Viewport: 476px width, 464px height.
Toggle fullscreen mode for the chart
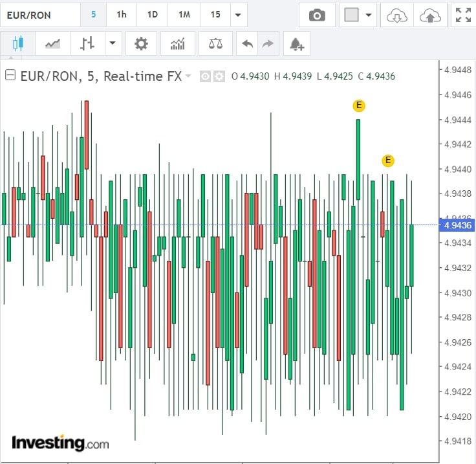463,15
